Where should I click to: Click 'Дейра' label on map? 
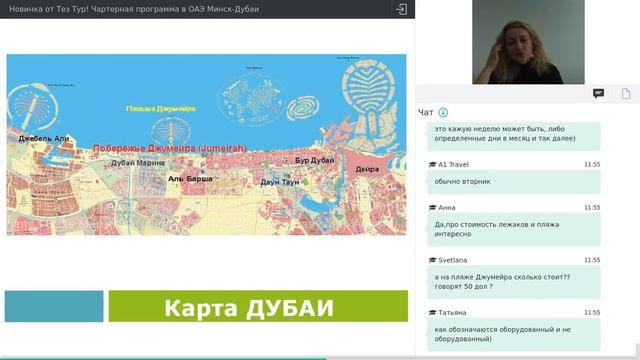[x=367, y=169]
